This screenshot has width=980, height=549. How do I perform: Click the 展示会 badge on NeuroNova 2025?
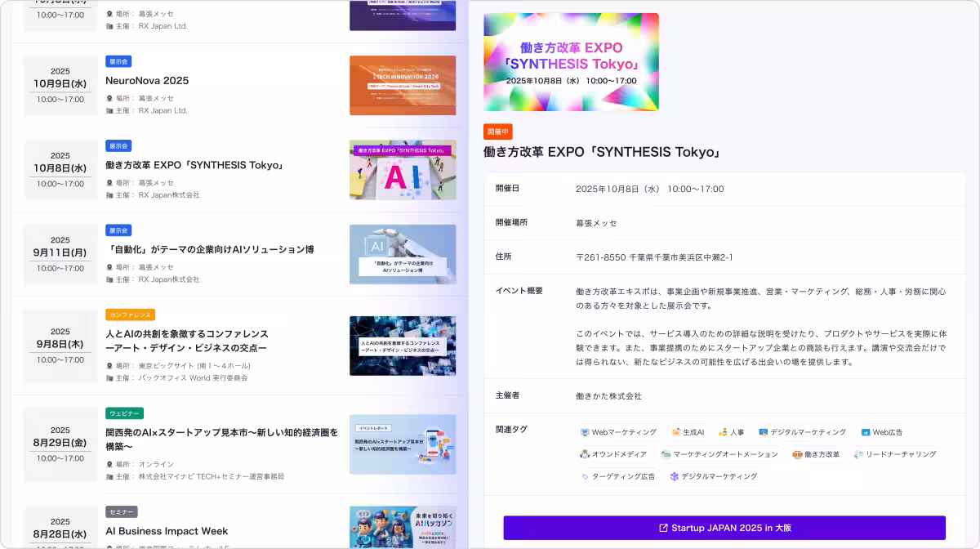(118, 61)
